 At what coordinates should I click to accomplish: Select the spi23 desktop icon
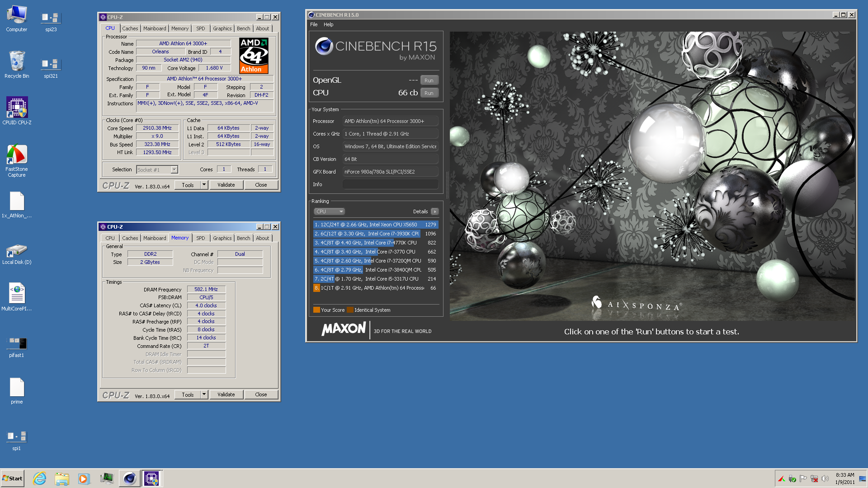click(51, 21)
